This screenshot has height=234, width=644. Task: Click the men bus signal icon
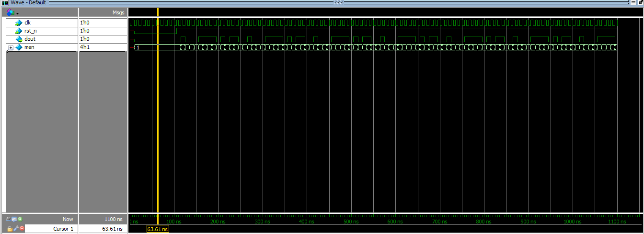(19, 47)
